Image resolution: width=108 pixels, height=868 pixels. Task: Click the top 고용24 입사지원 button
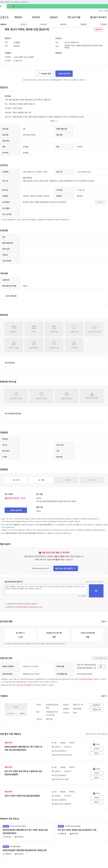[64, 73]
